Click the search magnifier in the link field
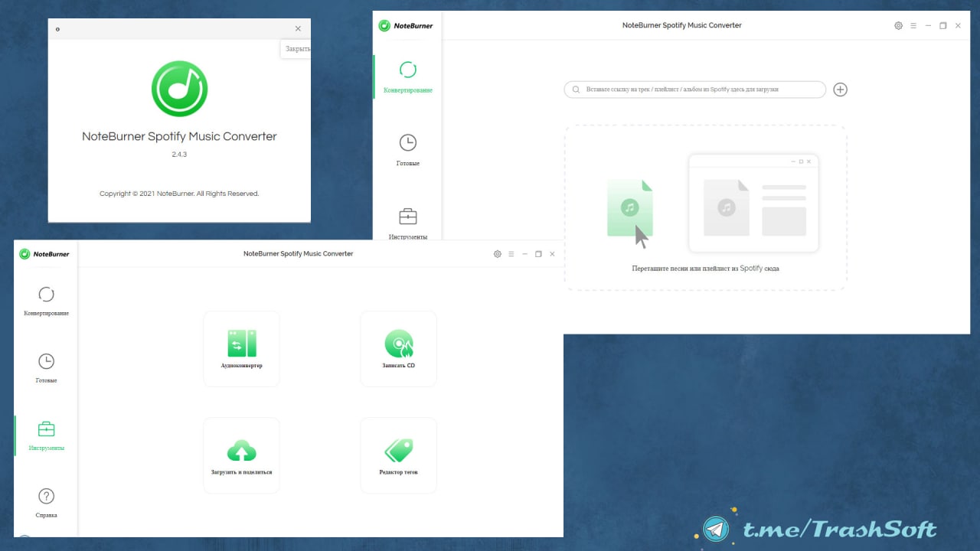Screen dimensions: 980x551 (575, 90)
